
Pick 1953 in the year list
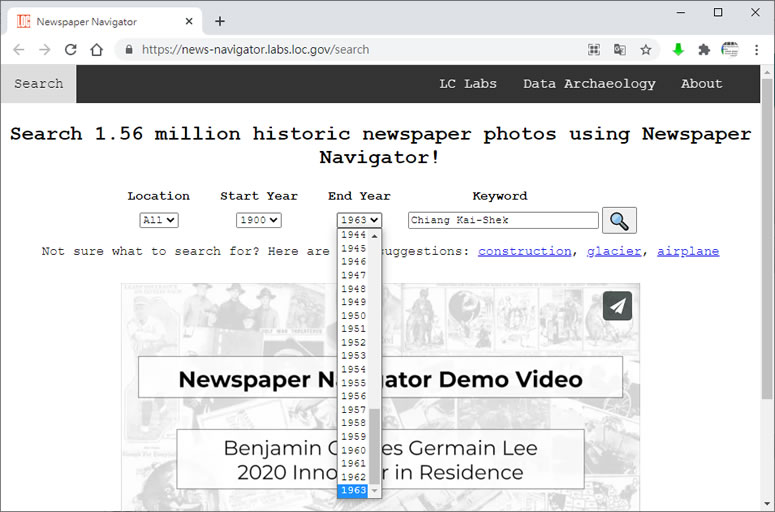(x=353, y=356)
